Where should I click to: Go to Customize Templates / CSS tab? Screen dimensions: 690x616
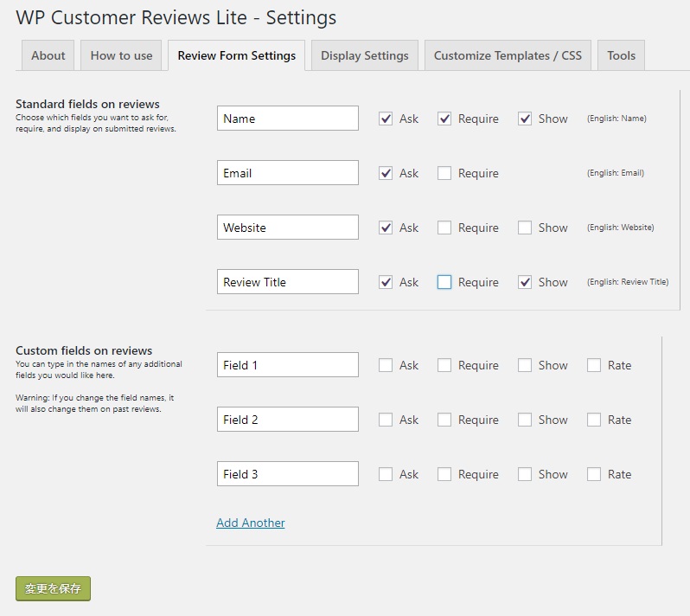click(508, 55)
